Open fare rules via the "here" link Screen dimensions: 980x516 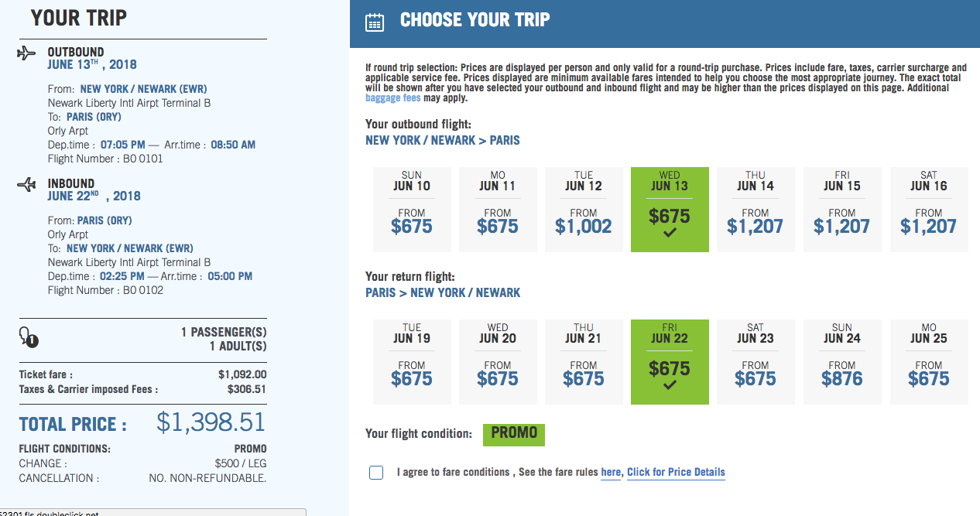611,473
